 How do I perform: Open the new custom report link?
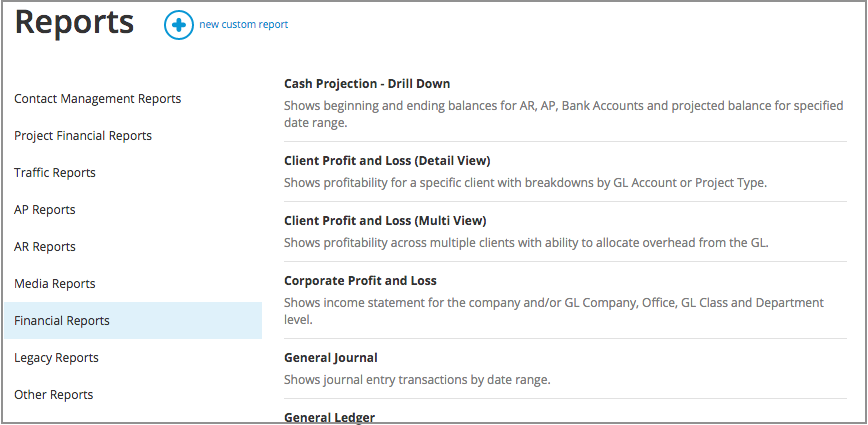[x=243, y=25]
